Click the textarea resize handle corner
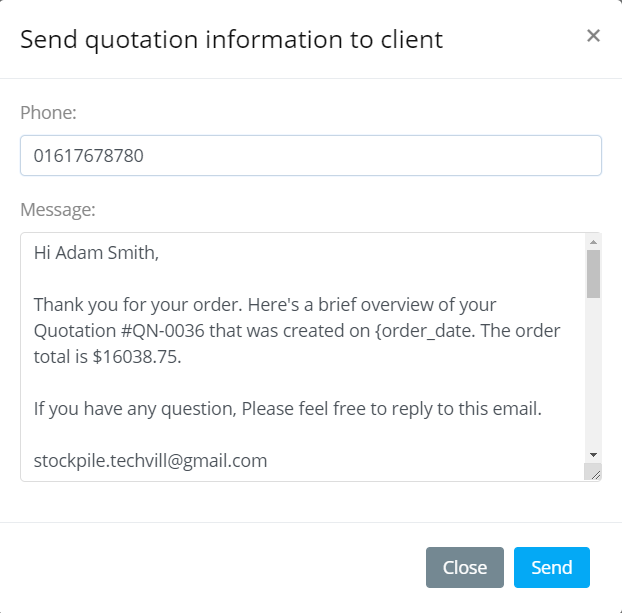The height and width of the screenshot is (613, 622). point(593,473)
